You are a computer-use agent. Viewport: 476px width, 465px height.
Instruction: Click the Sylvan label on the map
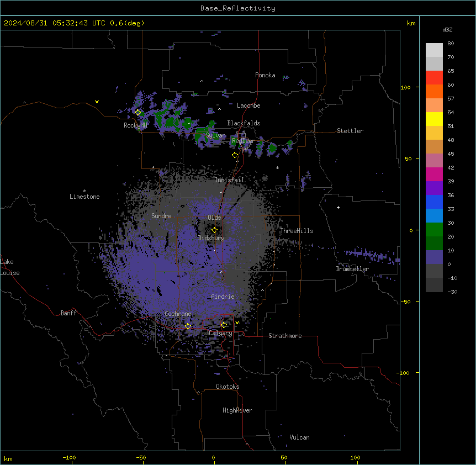point(215,135)
